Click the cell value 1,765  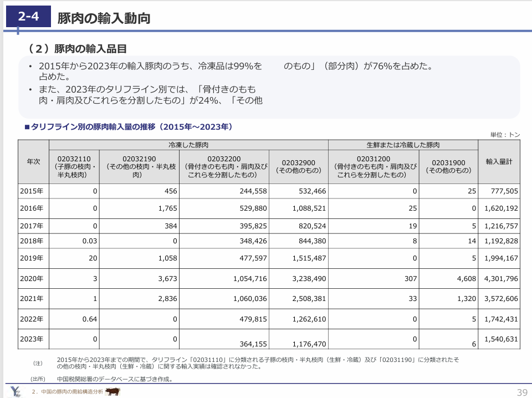pos(167,208)
